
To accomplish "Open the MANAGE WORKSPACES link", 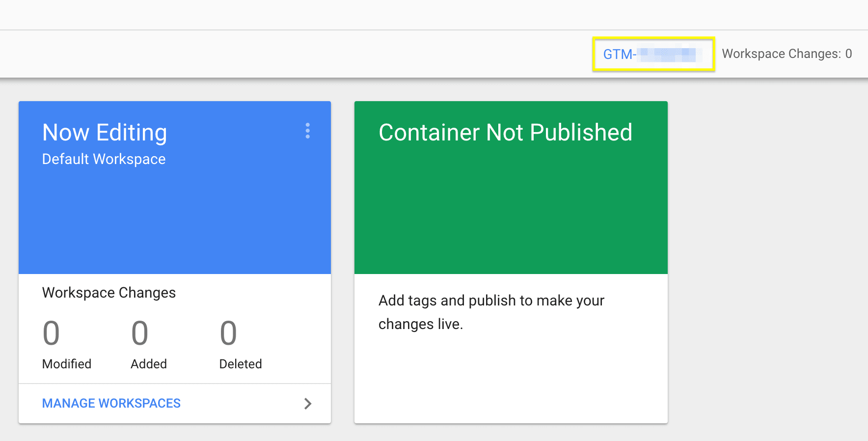I will pyautogui.click(x=111, y=403).
